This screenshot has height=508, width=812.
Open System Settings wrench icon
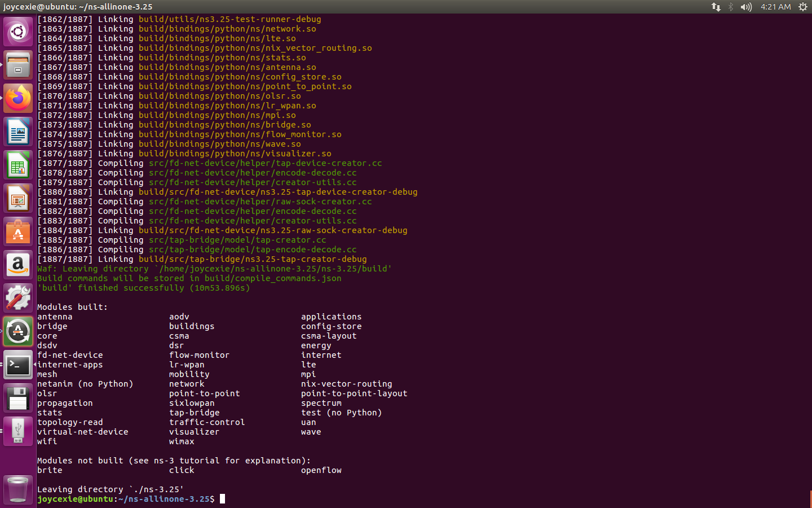[18, 298]
